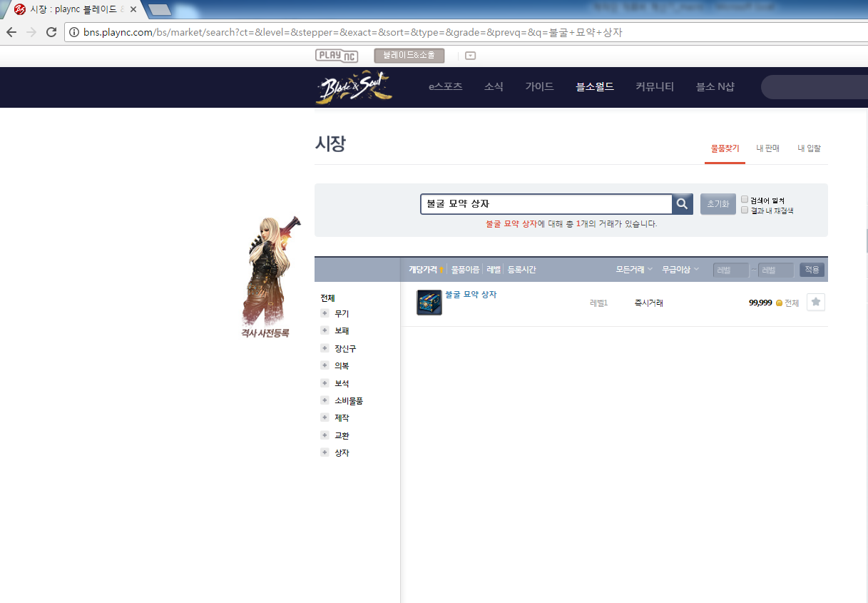
Task: Sort results by 물품이름
Action: click(x=465, y=270)
